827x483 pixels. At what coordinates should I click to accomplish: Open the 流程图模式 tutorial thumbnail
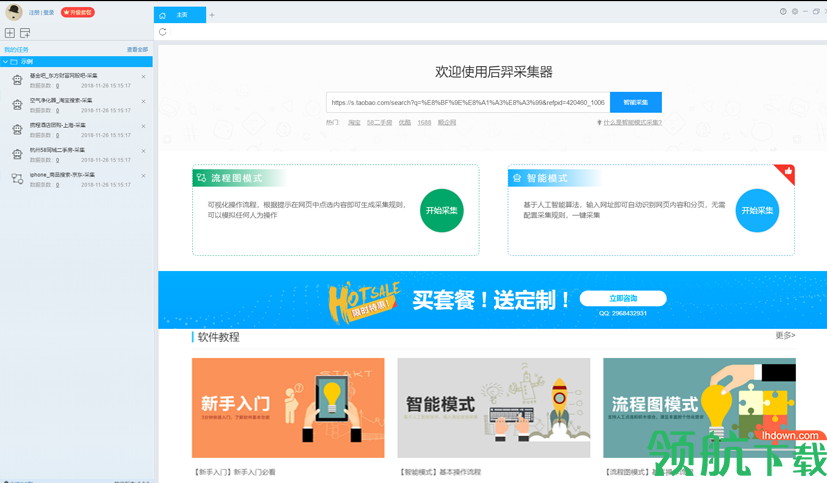699,408
